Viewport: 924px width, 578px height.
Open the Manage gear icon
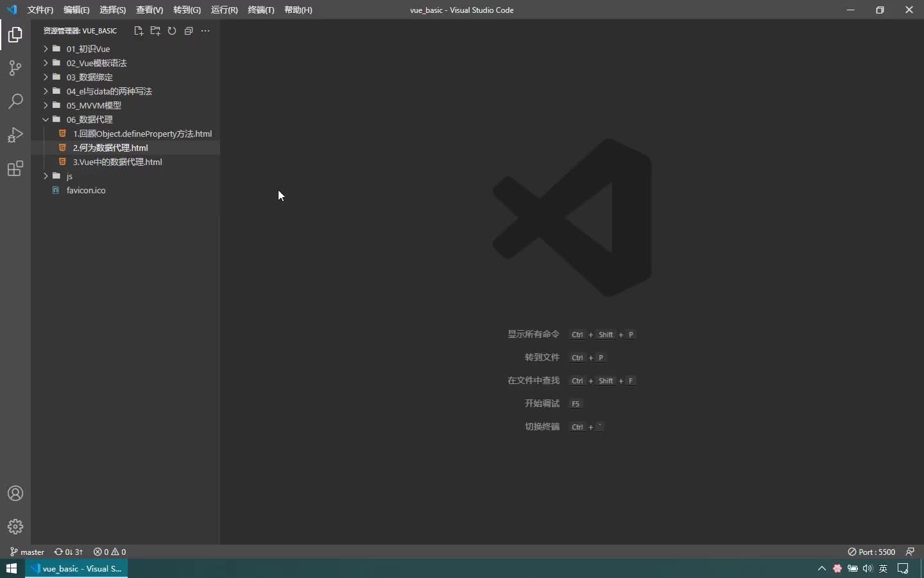tap(15, 527)
